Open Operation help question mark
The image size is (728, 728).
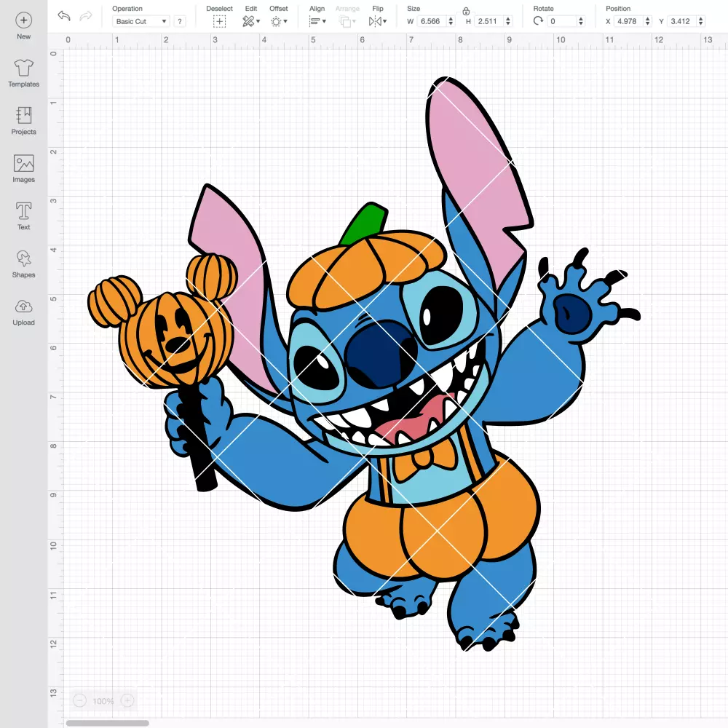[x=180, y=21]
